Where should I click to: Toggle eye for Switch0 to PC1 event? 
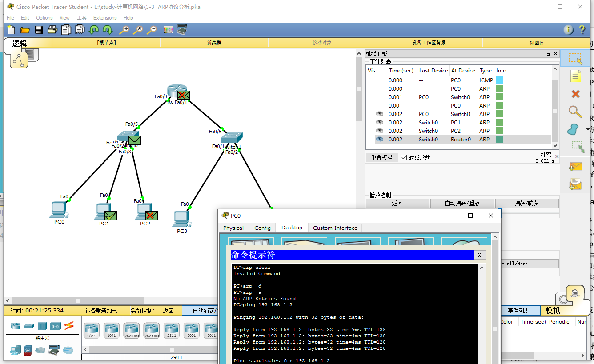click(379, 123)
